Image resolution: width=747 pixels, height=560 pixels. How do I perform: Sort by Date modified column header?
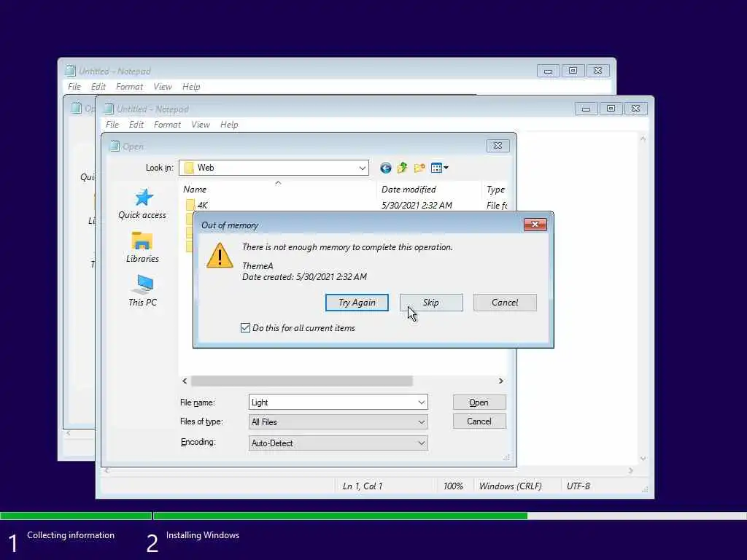click(429, 189)
